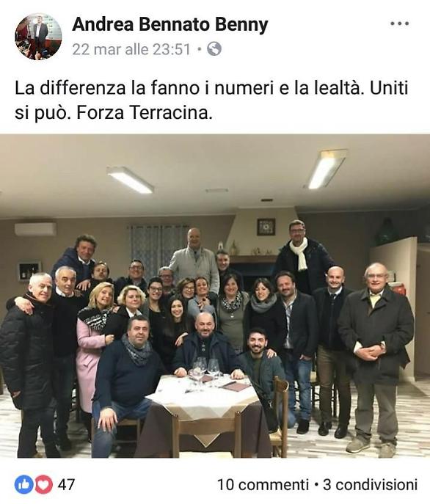
Task: Click the words 'Forza Terracina.' in the post
Action: pyautogui.click(x=145, y=113)
